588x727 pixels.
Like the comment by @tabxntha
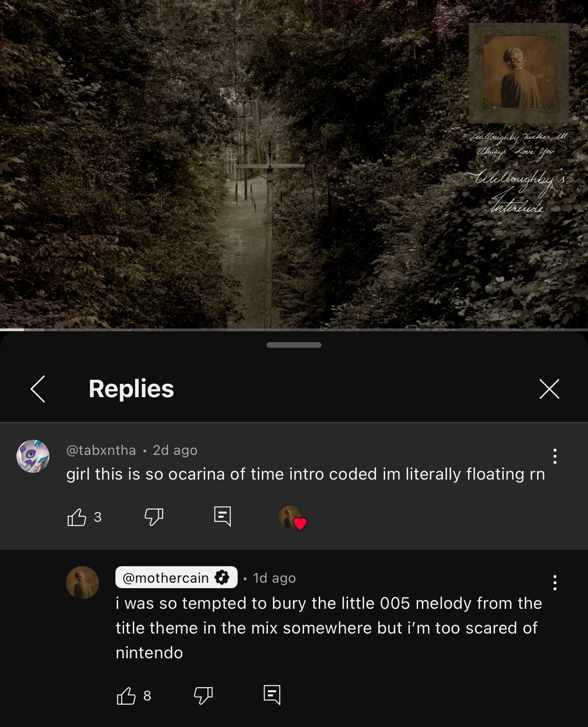point(77,517)
